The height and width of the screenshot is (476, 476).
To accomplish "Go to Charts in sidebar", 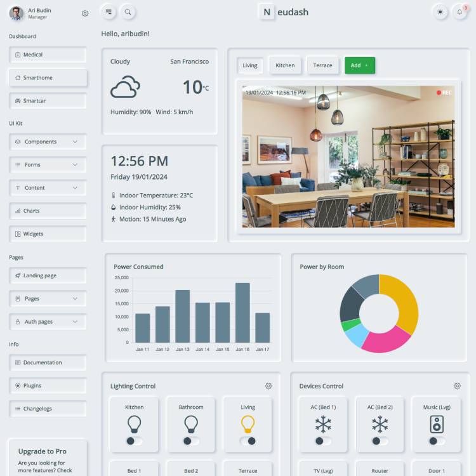I will click(48, 211).
